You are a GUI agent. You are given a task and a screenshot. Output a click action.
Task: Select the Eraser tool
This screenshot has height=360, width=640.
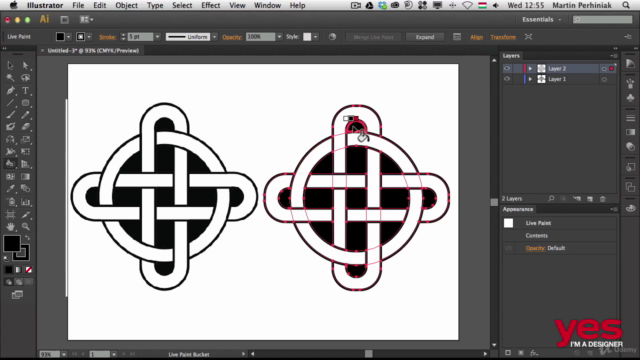point(25,127)
